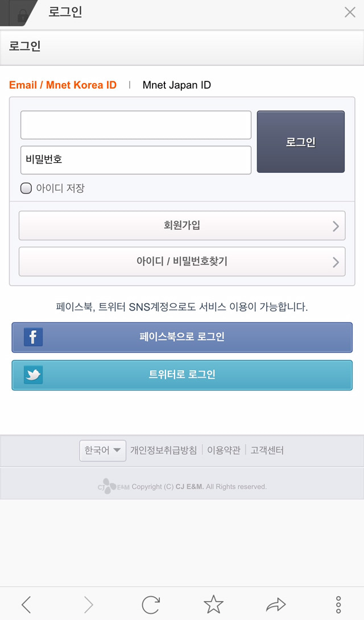Click the back navigation arrow
Image resolution: width=364 pixels, height=620 pixels.
tap(27, 604)
